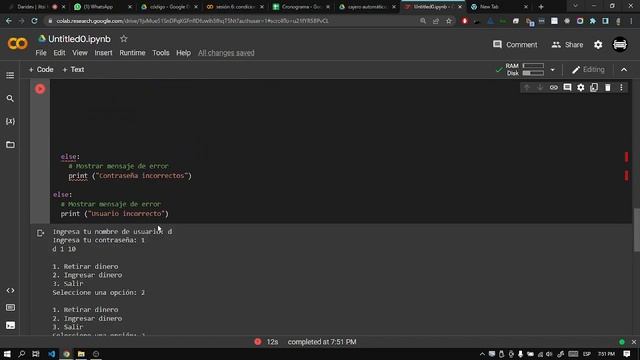Add a comment to the cell
The image size is (640, 360).
567,88
